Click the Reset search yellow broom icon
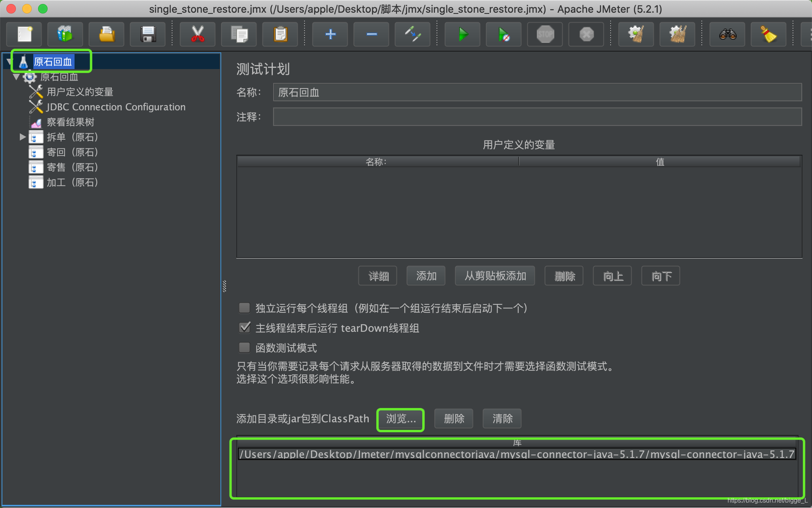Viewport: 812px width, 508px height. click(768, 34)
